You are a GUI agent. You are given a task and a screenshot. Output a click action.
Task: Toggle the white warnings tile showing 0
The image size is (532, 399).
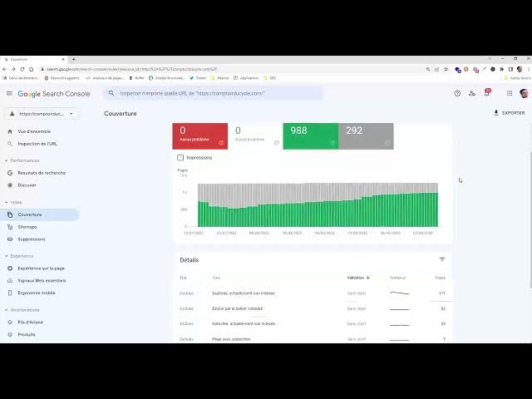click(255, 136)
